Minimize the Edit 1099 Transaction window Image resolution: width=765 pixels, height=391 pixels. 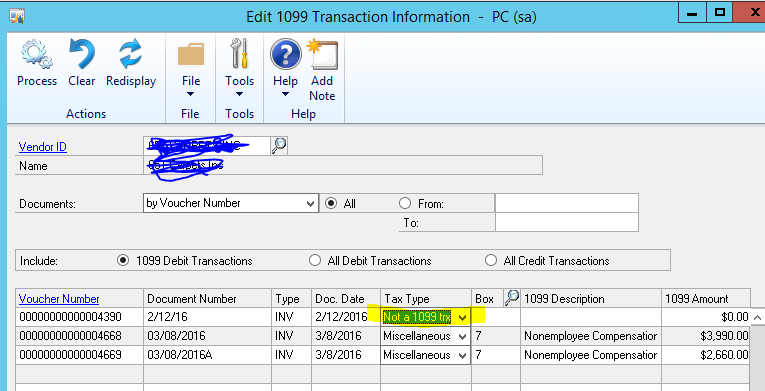(691, 13)
